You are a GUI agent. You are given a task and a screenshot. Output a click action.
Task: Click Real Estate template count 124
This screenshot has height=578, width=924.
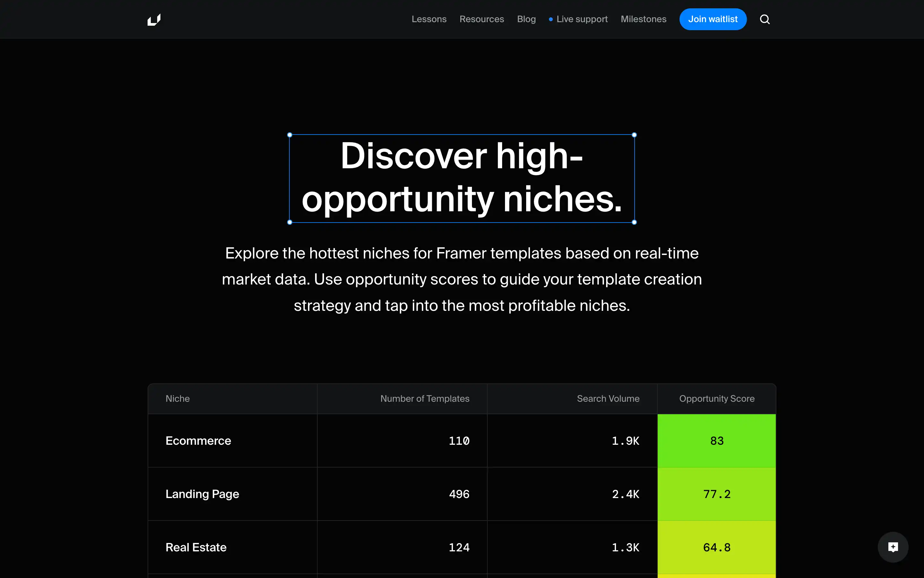click(459, 547)
